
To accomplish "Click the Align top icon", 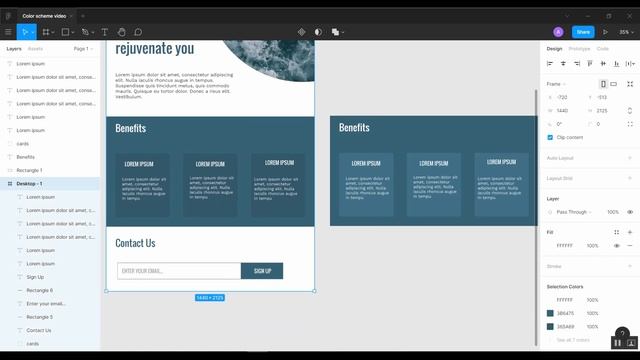I will [x=590, y=63].
